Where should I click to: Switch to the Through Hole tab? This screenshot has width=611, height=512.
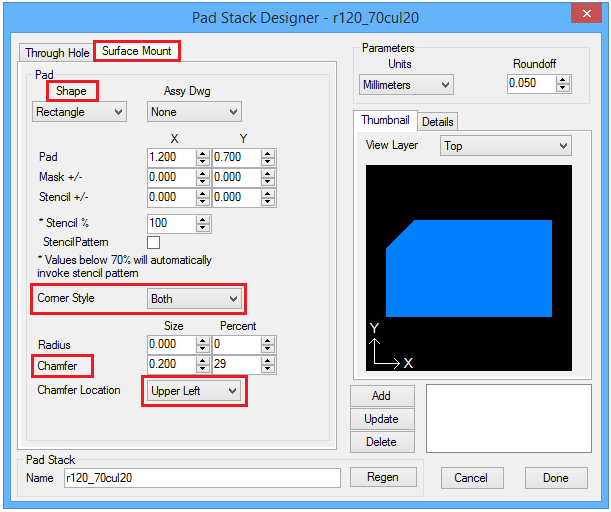58,53
